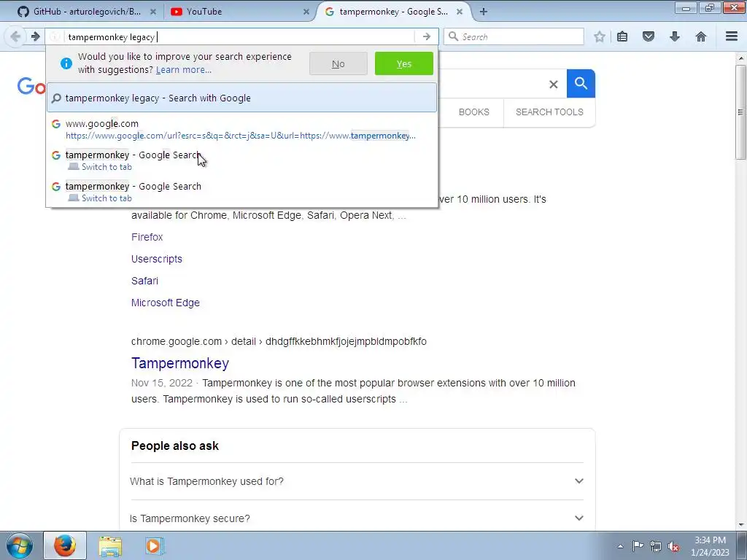Select the www.google.com history suggestion
This screenshot has height=560, width=747.
click(x=241, y=129)
